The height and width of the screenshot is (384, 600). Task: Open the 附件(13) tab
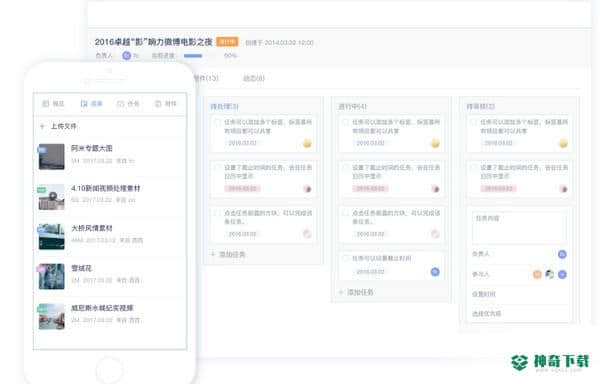coord(206,78)
